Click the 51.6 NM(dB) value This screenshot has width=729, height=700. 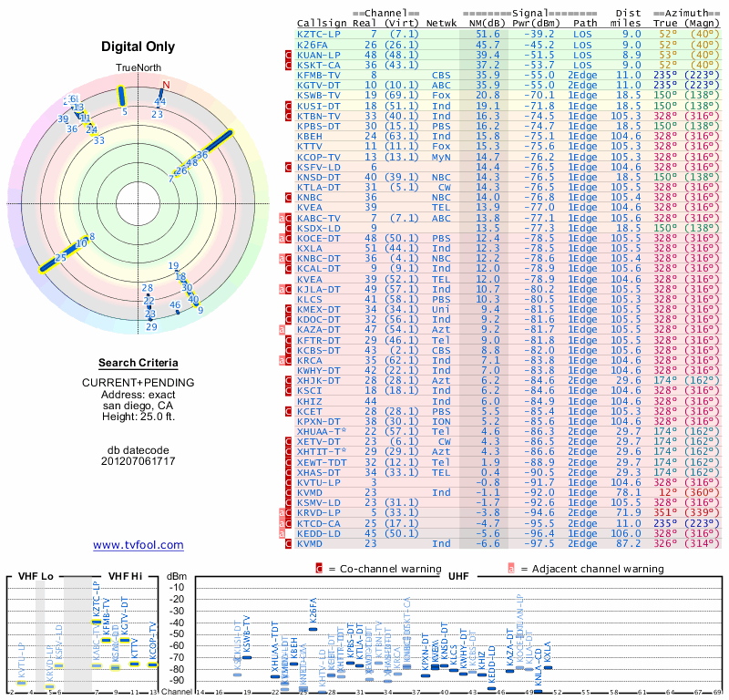coord(488,34)
